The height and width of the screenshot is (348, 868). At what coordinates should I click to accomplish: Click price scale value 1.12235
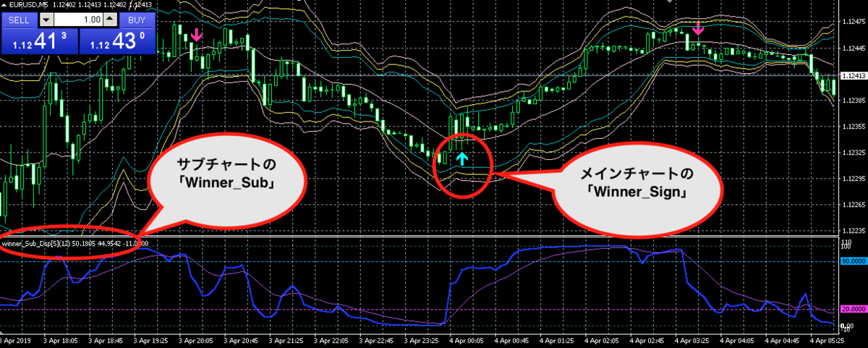854,231
